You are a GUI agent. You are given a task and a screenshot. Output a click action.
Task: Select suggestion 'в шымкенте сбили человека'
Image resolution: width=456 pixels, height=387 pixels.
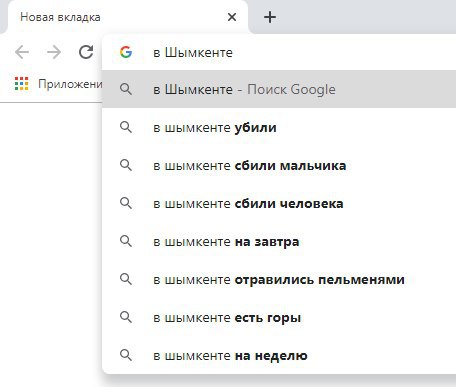click(279, 203)
